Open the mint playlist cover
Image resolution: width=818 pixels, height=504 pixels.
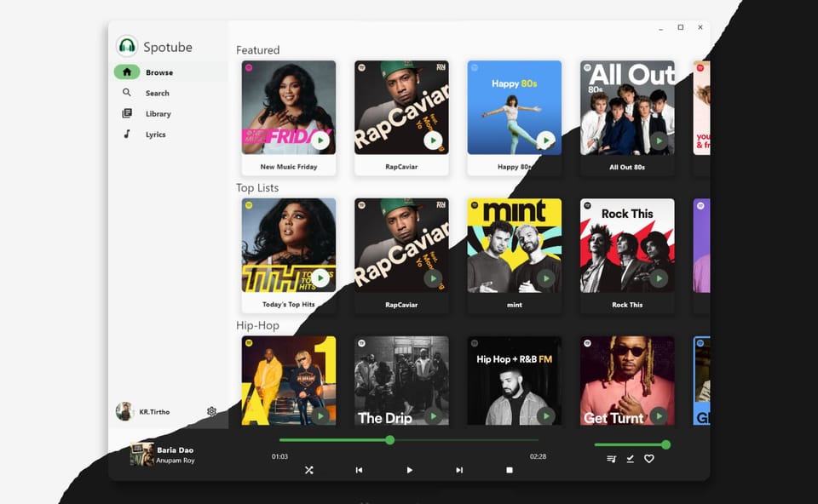(514, 244)
